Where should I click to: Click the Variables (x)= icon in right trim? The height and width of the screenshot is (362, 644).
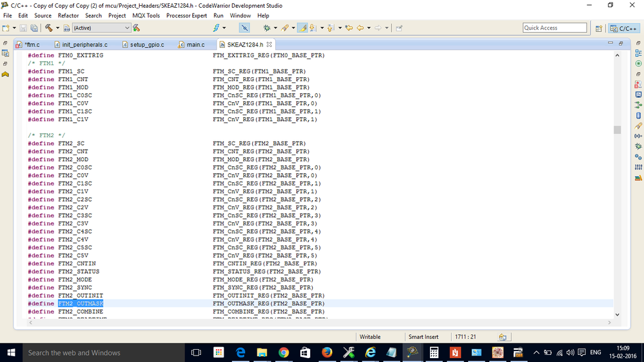pyautogui.click(x=638, y=136)
